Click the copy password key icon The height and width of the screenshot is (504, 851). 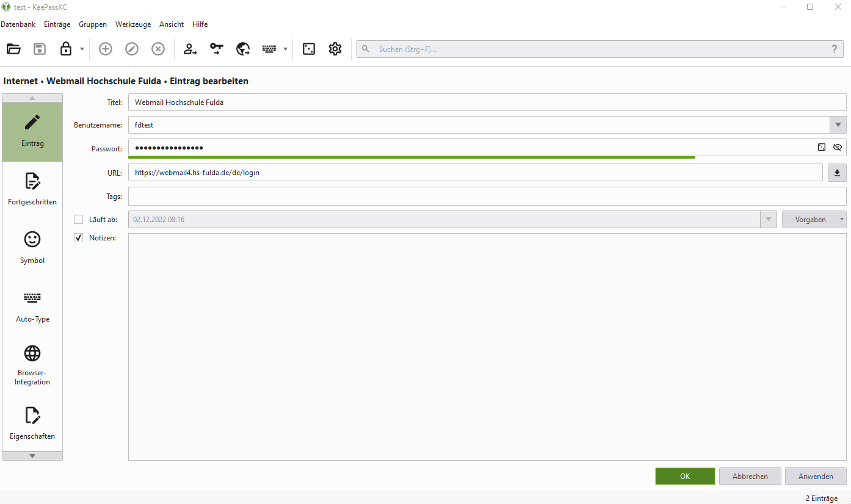[x=217, y=49]
